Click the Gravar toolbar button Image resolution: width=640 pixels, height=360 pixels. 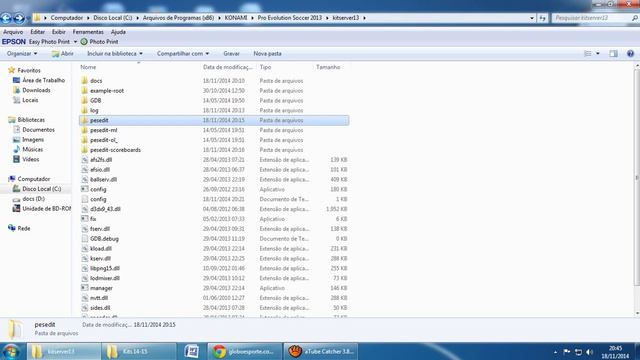[x=231, y=53]
